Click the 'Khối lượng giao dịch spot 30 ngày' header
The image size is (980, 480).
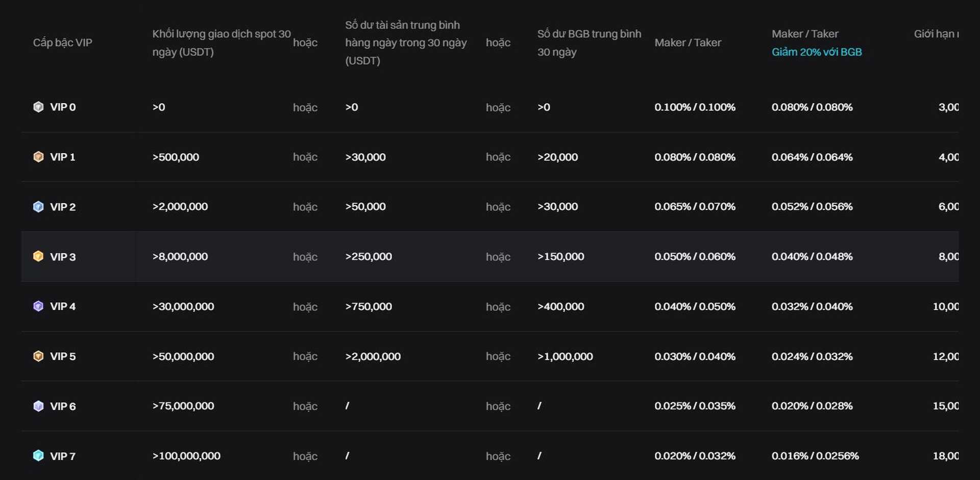click(x=222, y=43)
